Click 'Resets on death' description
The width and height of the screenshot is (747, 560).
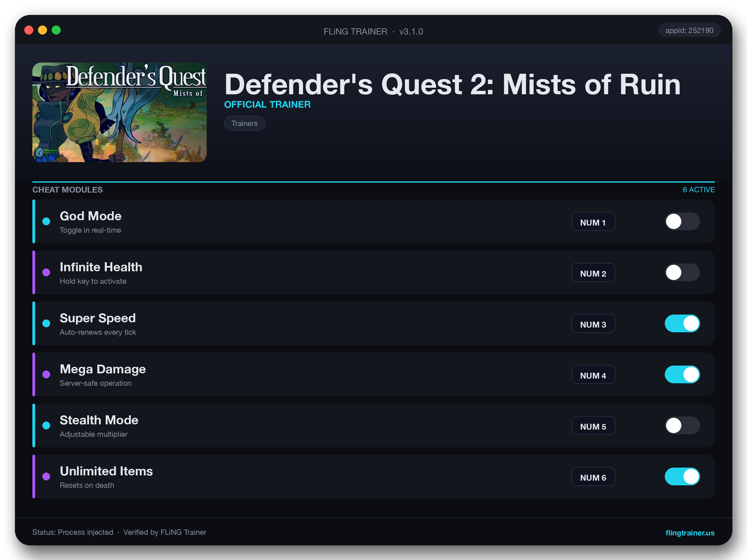point(87,485)
